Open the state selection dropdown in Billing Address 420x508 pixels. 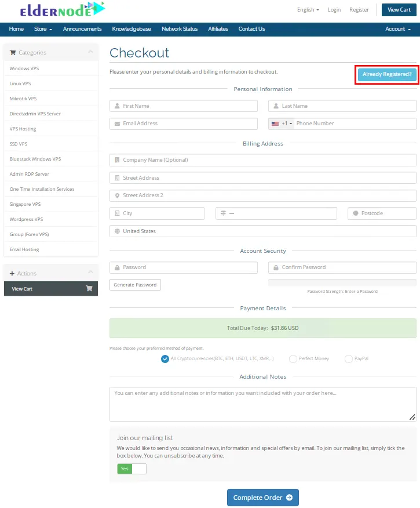pyautogui.click(x=276, y=213)
